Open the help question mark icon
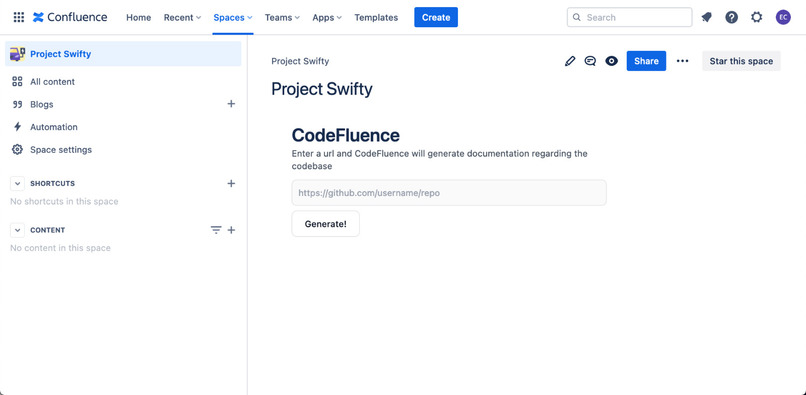The image size is (806, 395). pos(731,17)
